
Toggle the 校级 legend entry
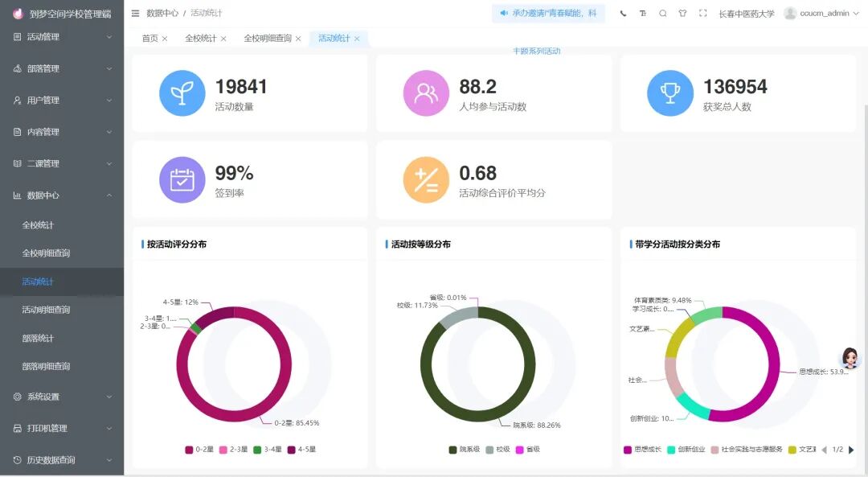pyautogui.click(x=496, y=450)
